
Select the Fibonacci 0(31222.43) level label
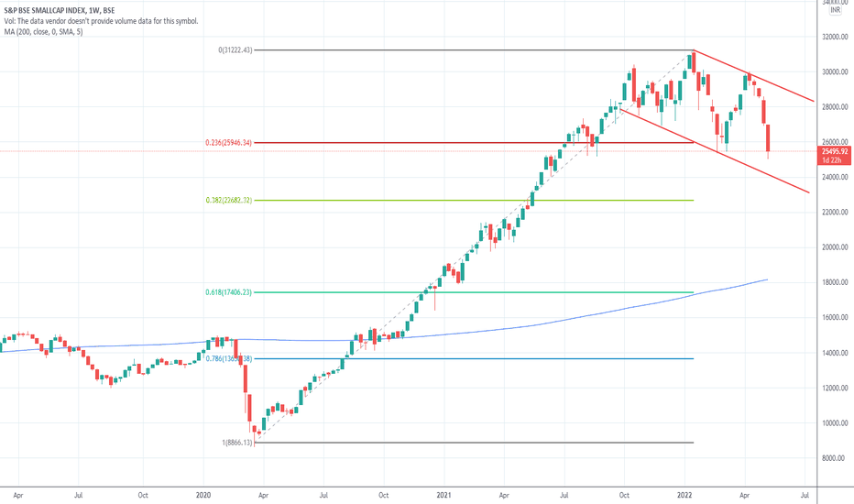point(235,50)
